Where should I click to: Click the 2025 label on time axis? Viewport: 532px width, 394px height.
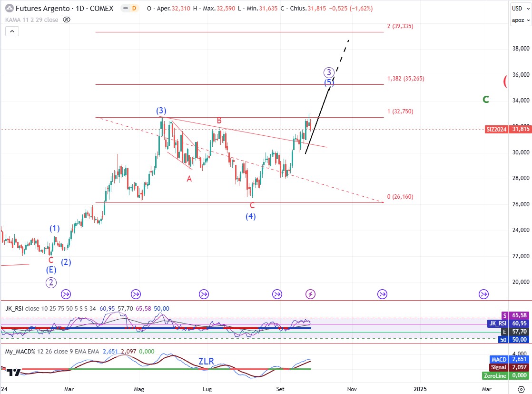pos(420,389)
